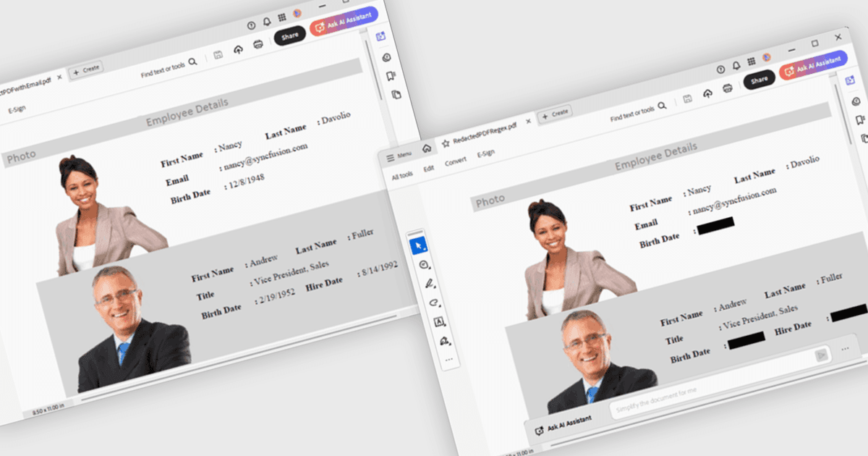Click the Save icon in the right window

coord(686,98)
